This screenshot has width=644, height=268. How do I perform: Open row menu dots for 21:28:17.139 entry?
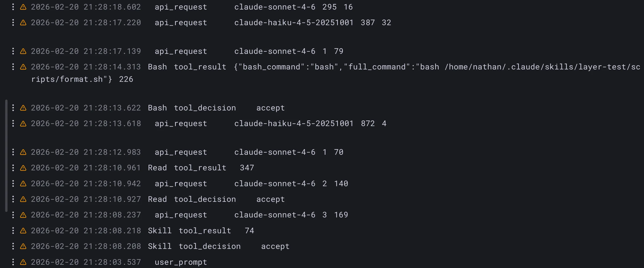click(13, 51)
